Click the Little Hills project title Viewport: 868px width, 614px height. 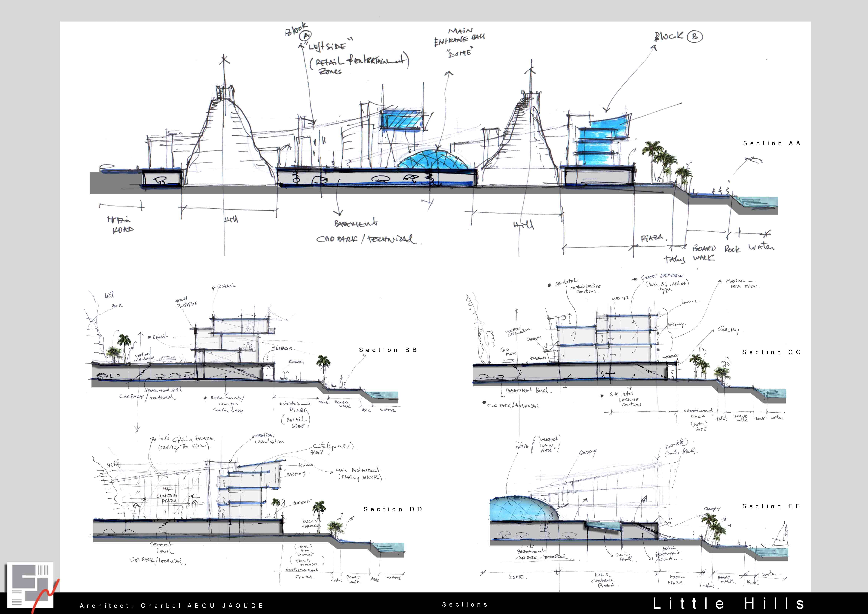[x=729, y=603]
